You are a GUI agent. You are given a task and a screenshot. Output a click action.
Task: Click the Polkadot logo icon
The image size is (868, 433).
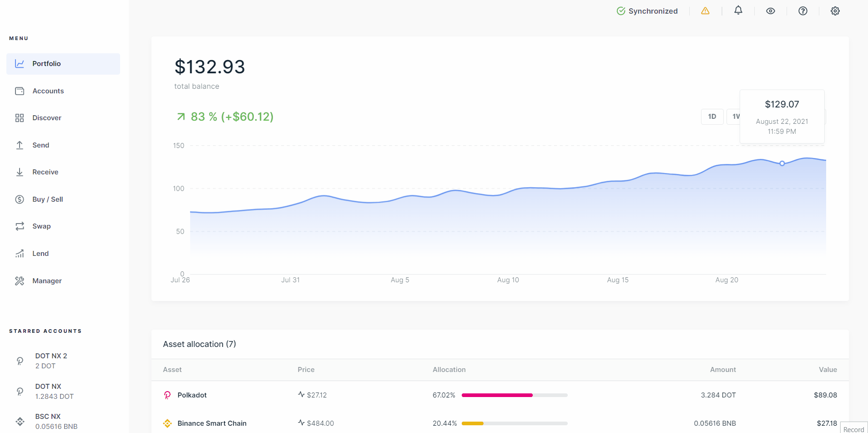pos(167,395)
